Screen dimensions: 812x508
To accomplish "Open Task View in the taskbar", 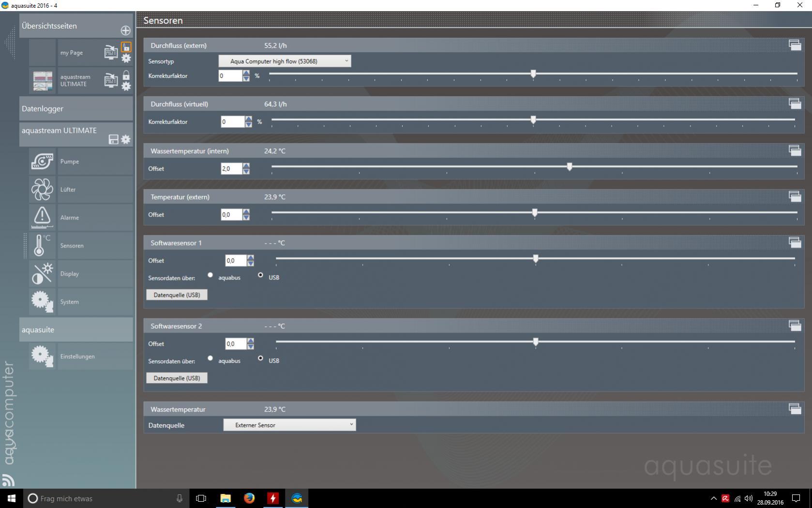I will 201,498.
